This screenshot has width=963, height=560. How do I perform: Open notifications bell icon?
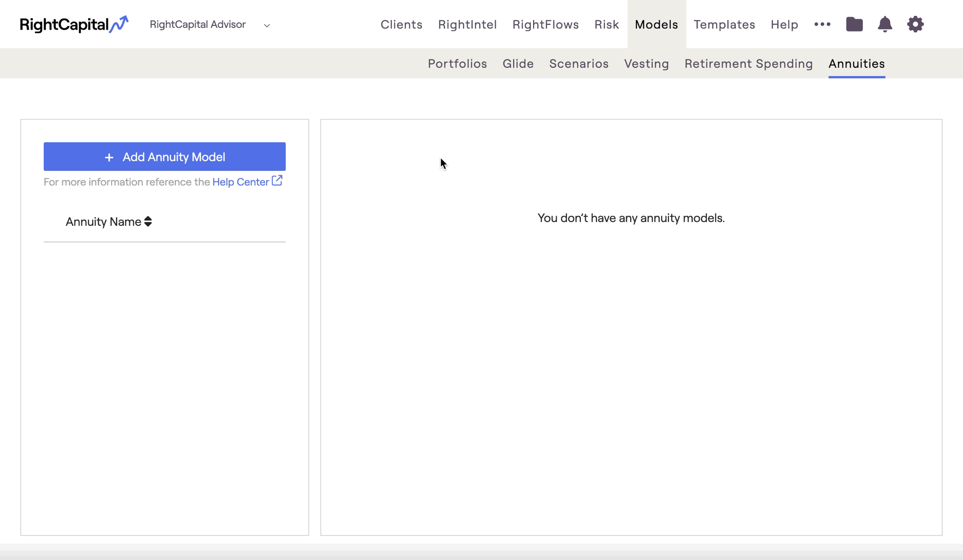(885, 24)
